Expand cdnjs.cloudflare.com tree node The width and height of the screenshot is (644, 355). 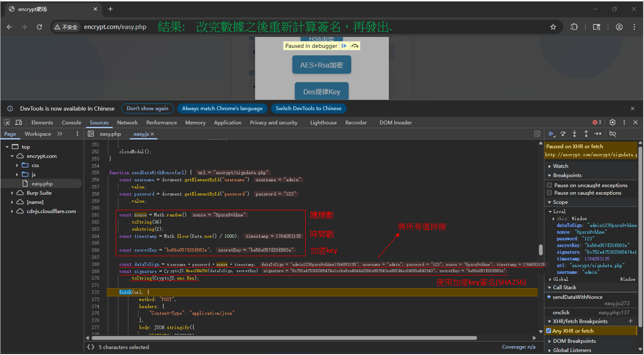13,211
